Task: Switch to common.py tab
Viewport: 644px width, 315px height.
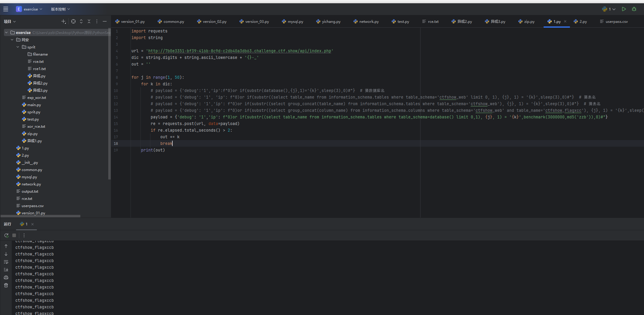Action: click(171, 21)
